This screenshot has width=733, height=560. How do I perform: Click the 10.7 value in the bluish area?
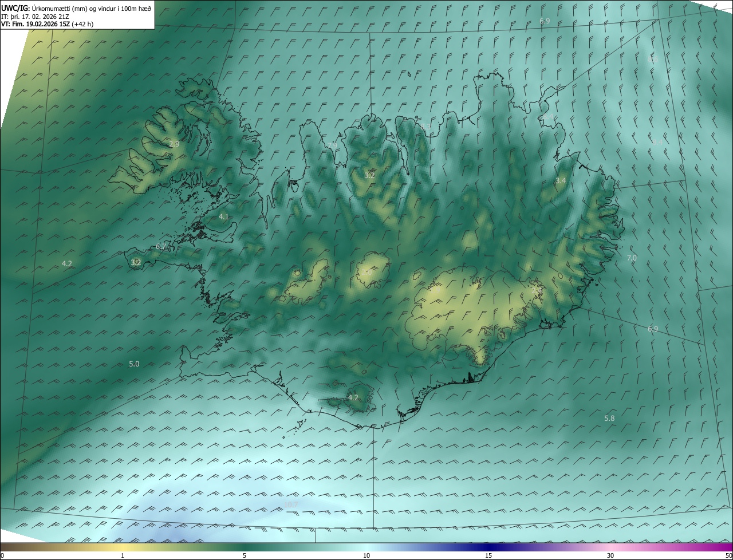291,505
